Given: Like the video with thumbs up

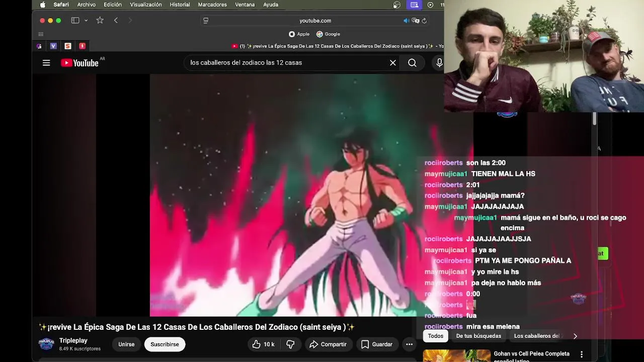Looking at the screenshot, I should (263, 344).
